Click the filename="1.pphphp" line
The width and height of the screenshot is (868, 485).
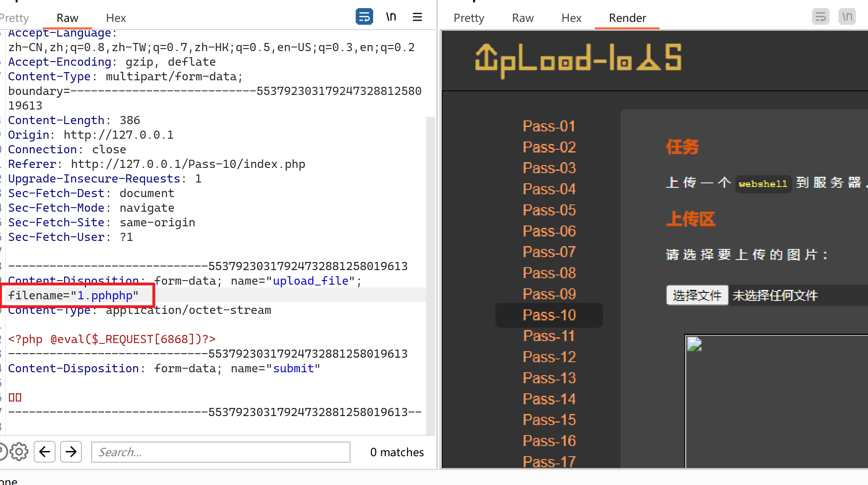click(73, 295)
